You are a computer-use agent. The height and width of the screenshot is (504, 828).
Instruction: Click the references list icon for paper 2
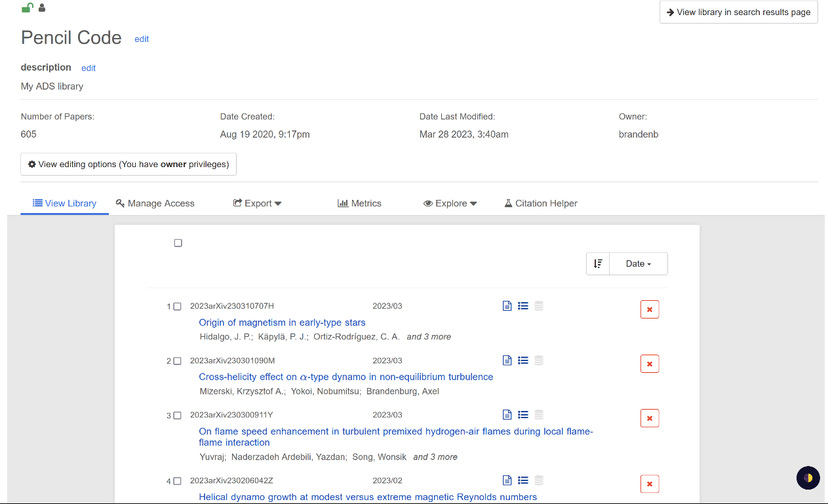point(522,360)
